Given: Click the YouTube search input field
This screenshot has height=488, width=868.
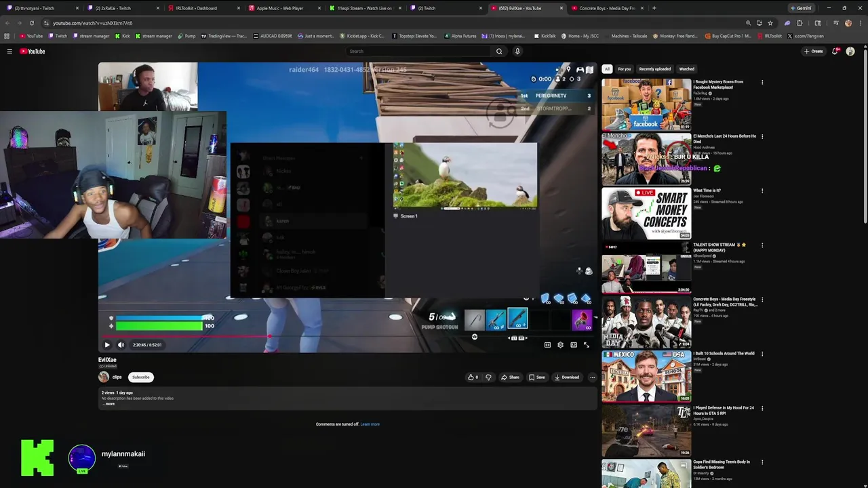Looking at the screenshot, I should (x=418, y=52).
